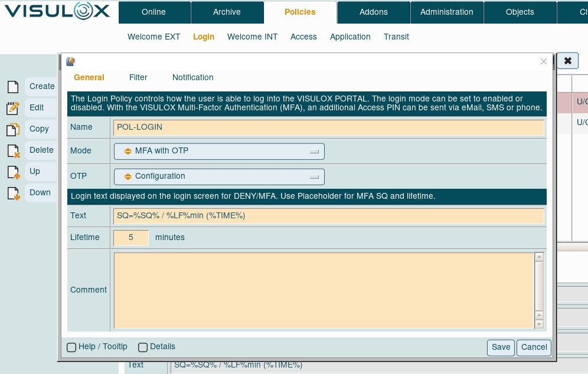This screenshot has width=588, height=374.
Task: Click the Comment box scrollbar down arrow
Action: (x=538, y=324)
